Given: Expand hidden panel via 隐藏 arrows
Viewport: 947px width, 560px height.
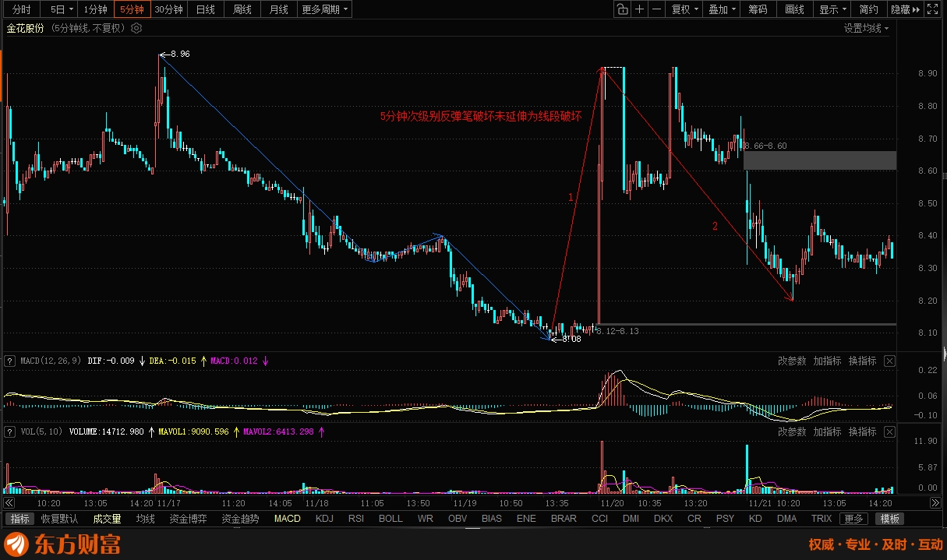Looking at the screenshot, I should 905,9.
